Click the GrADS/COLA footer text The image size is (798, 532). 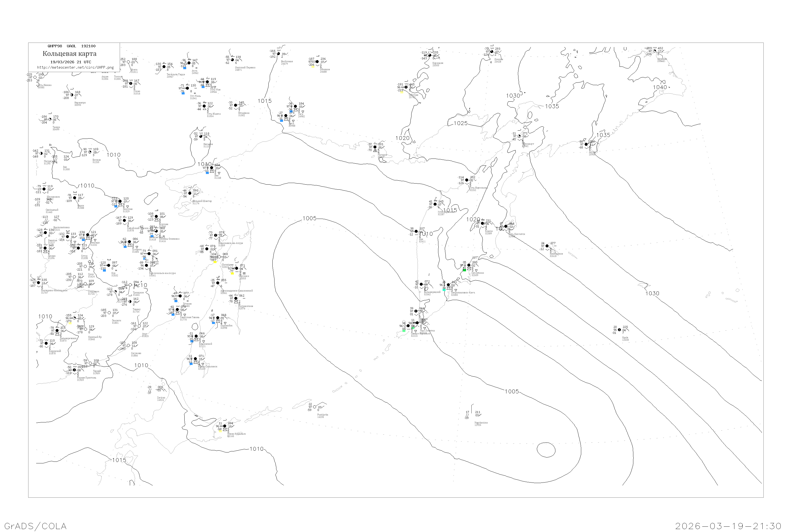pyautogui.click(x=35, y=526)
